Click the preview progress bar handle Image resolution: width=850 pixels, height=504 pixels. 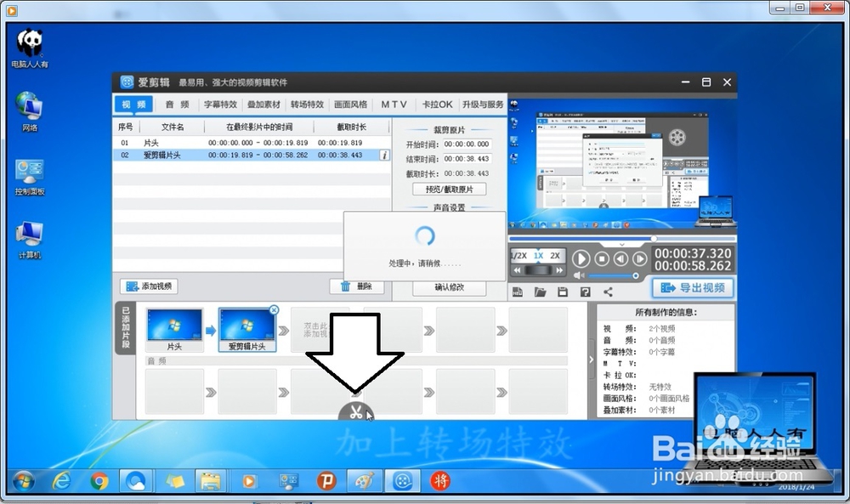(654, 239)
